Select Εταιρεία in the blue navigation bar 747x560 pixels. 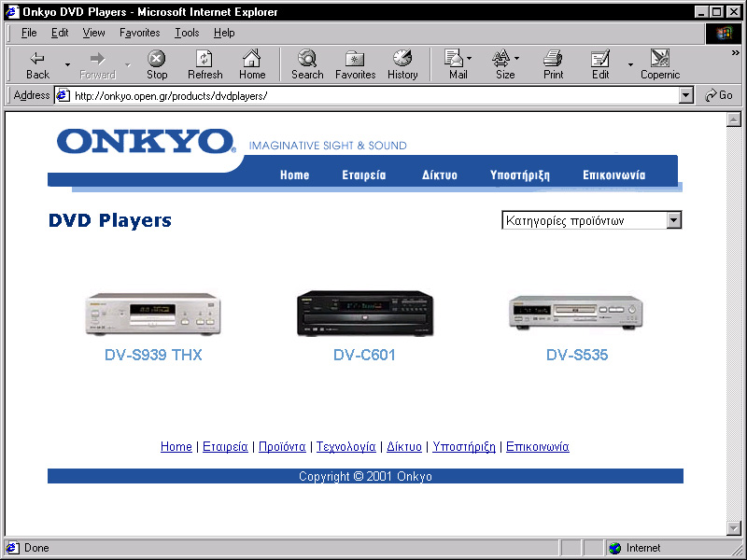tap(364, 175)
